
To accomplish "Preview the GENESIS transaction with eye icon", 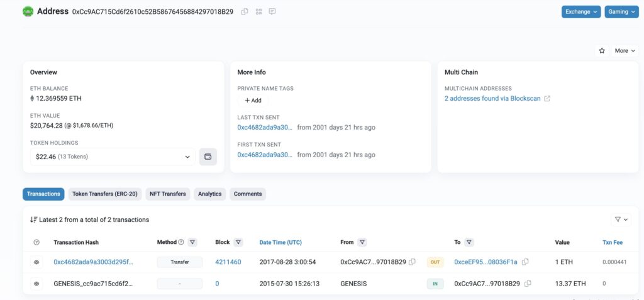I will pyautogui.click(x=36, y=284).
